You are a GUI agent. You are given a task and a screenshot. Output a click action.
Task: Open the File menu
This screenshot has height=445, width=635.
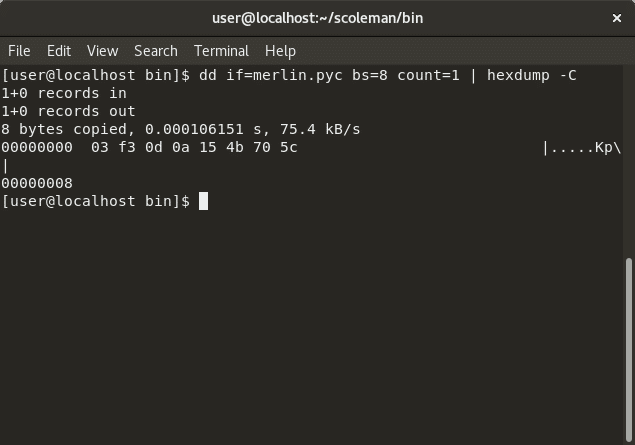click(19, 51)
